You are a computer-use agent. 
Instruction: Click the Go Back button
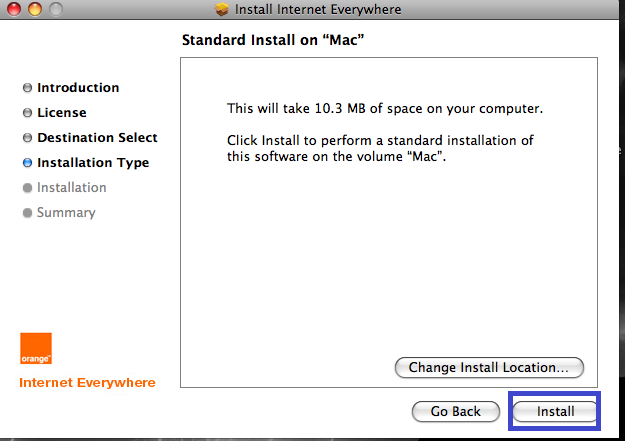456,411
